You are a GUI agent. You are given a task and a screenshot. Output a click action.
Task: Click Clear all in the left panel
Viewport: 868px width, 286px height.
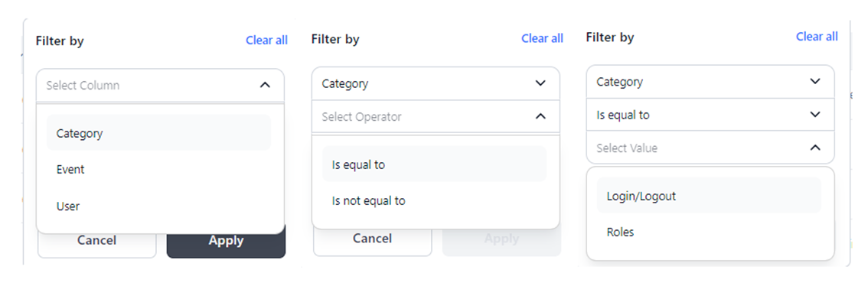(267, 41)
